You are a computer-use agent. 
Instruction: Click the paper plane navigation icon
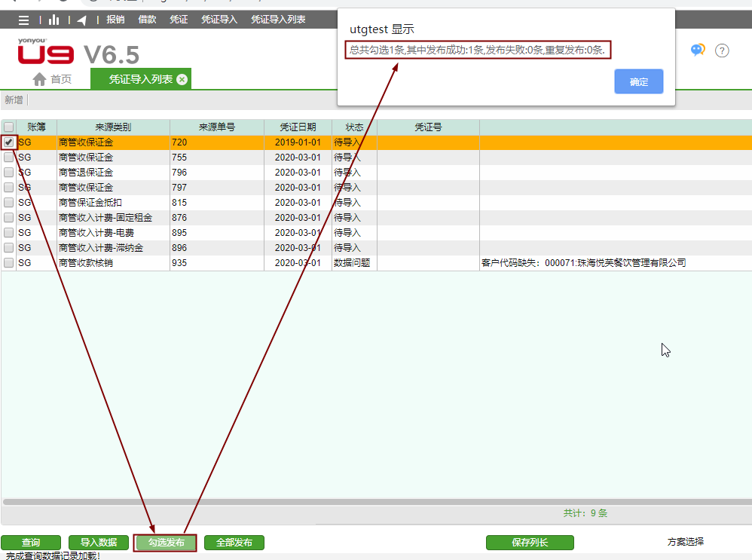coord(81,20)
